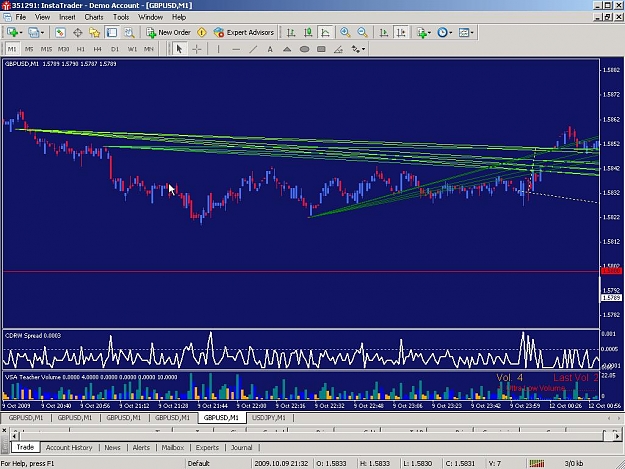This screenshot has width=625, height=469.
Task: Click the connection status bars indicator
Action: click(537, 463)
